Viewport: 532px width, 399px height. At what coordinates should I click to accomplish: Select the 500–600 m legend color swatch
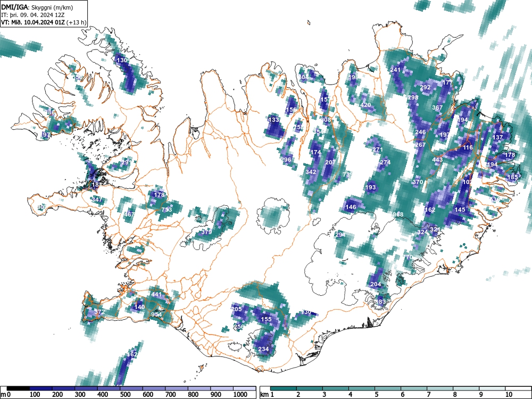[131, 388]
